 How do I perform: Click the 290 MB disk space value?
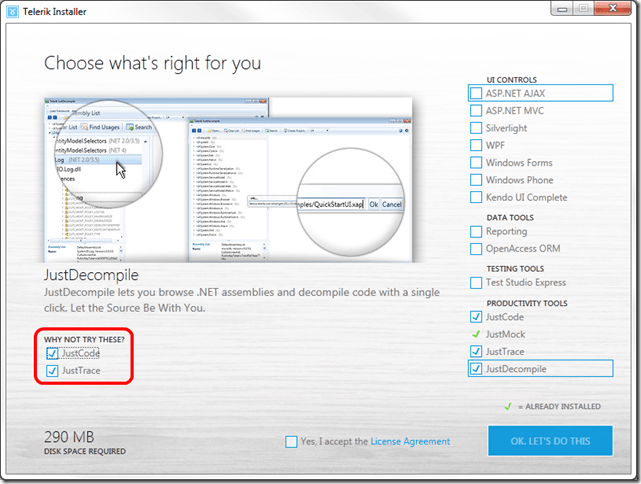[69, 437]
